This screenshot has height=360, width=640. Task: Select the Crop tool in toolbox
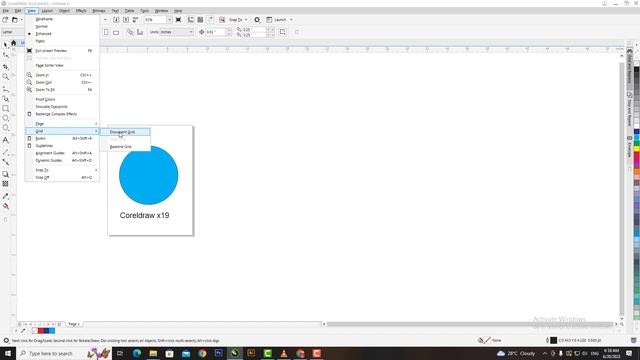click(6, 66)
